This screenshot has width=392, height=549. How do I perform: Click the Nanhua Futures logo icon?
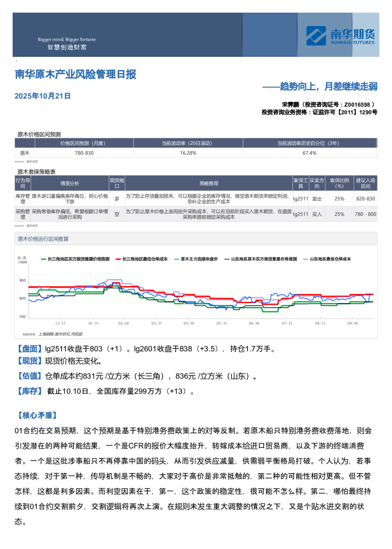pyautogui.click(x=316, y=36)
